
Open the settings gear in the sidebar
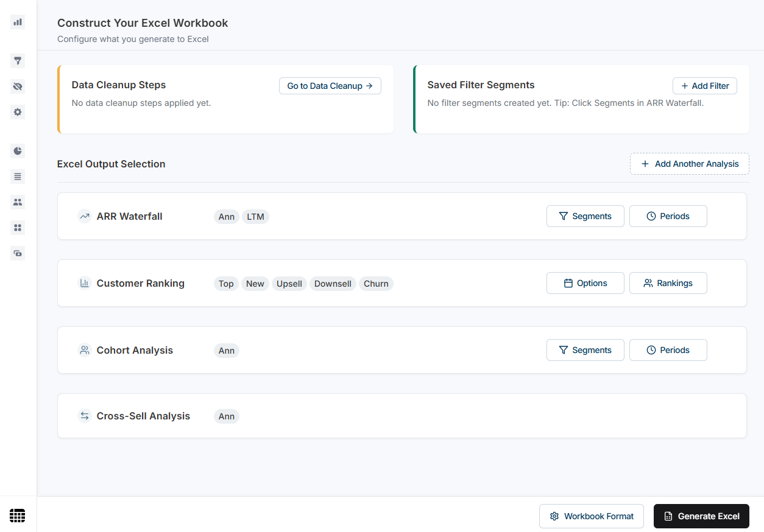click(x=17, y=112)
